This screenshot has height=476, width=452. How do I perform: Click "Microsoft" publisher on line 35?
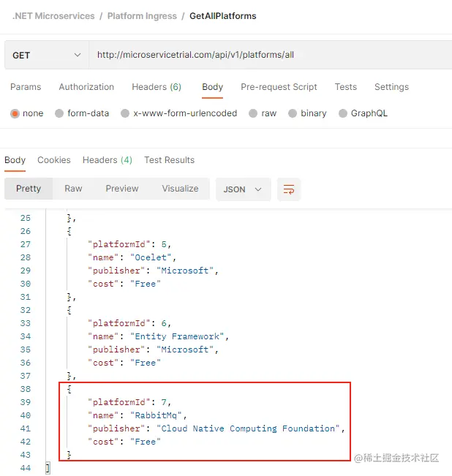[x=185, y=350]
